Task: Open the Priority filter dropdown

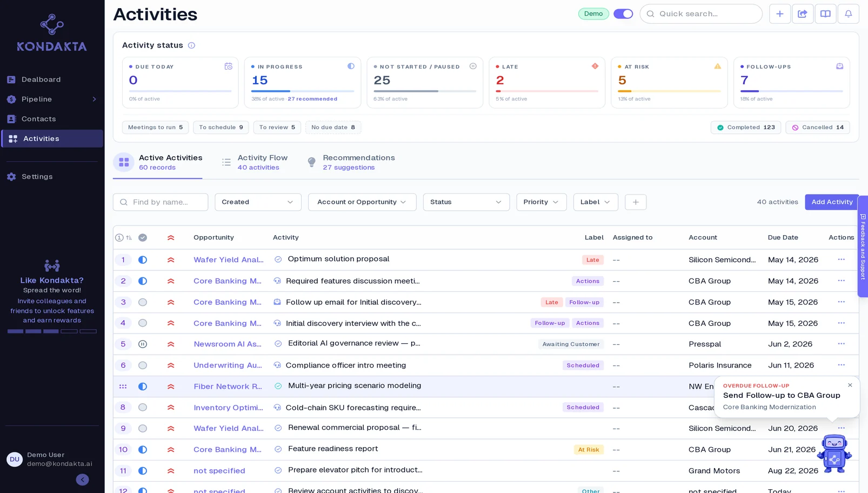Action: coord(541,202)
